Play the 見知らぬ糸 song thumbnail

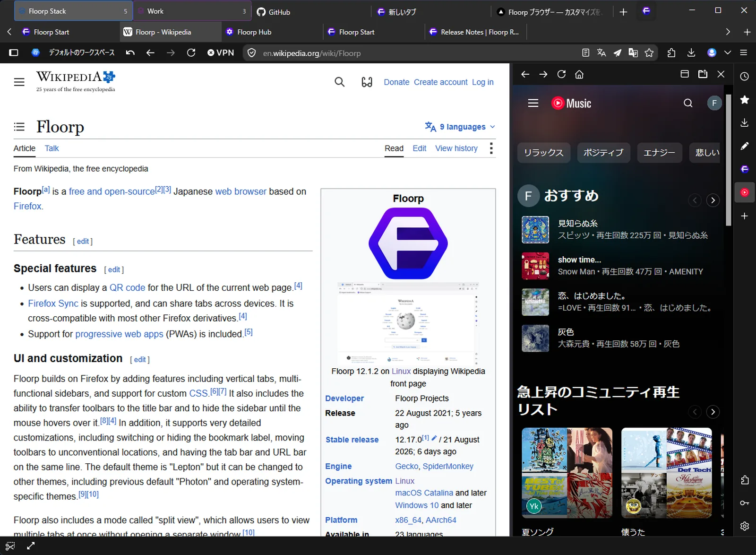coord(535,229)
